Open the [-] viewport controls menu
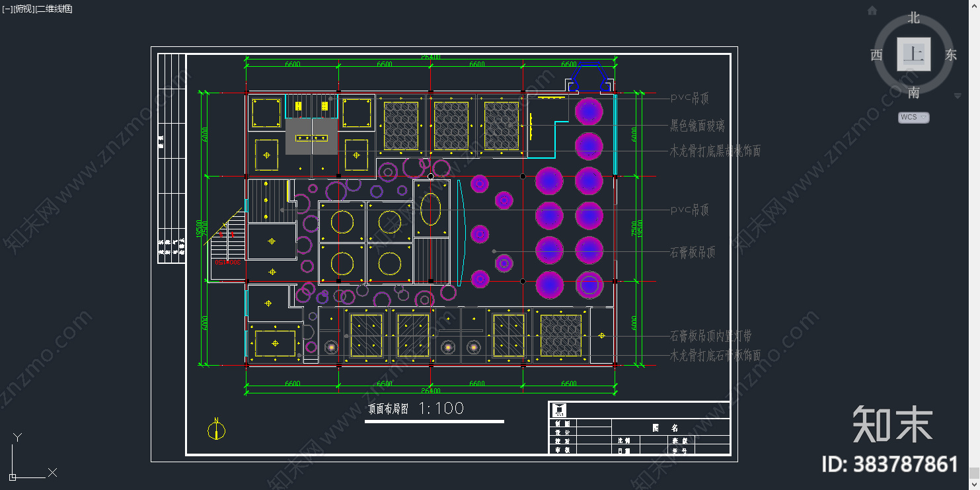The height and width of the screenshot is (490, 980). point(7,9)
